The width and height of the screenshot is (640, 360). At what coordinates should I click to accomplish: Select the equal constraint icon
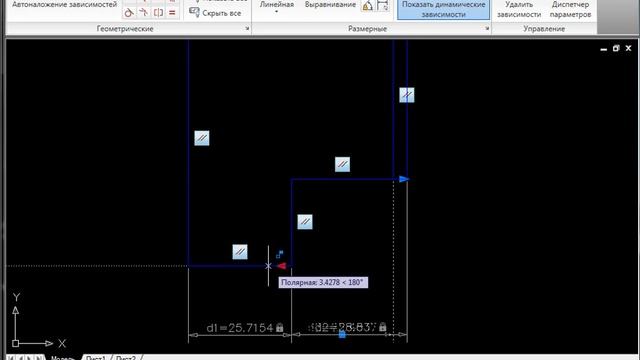click(172, 12)
